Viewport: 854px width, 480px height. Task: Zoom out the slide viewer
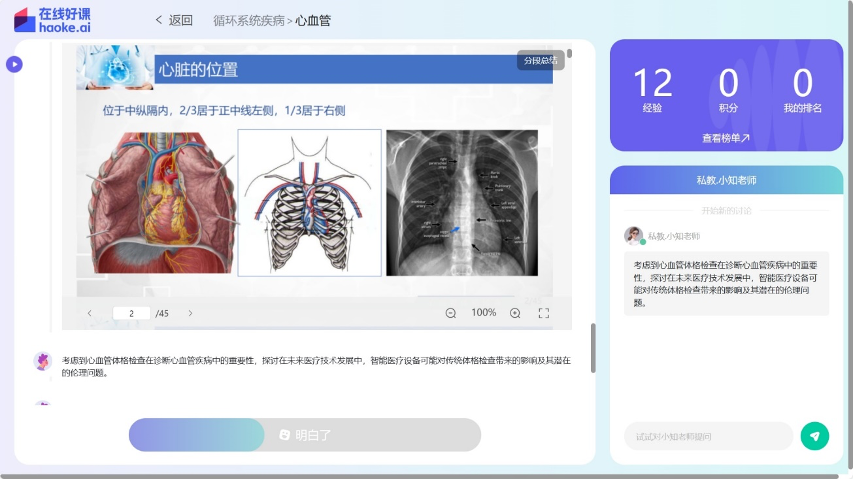[x=450, y=313]
